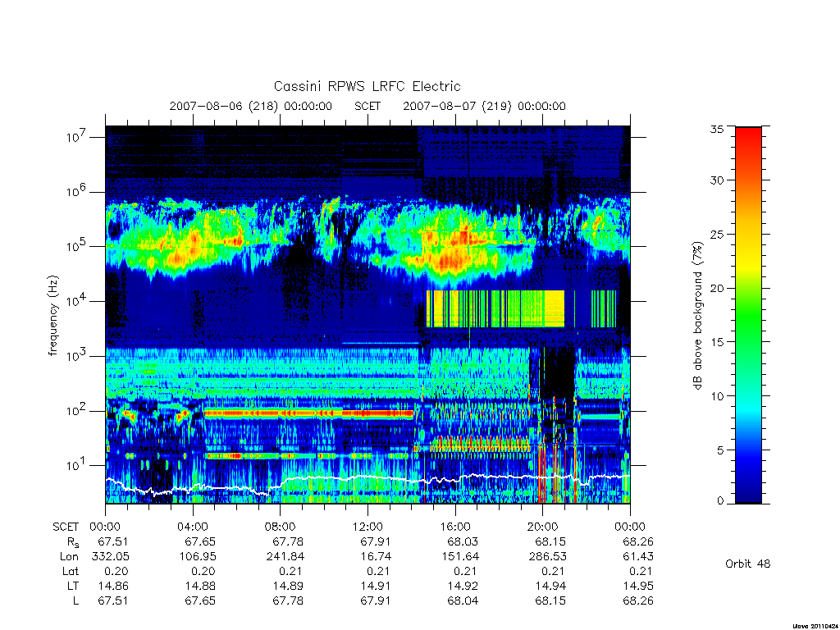Viewport: 840px width, 630px height.
Task: Click the 16:00 SCET time tick label
Action: pos(454,527)
